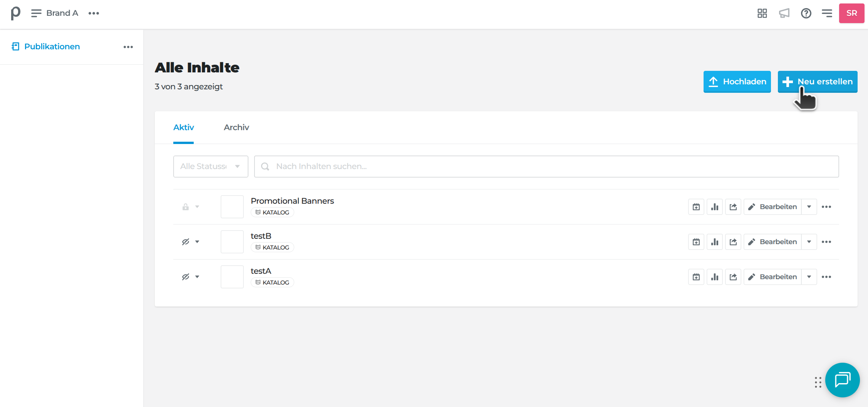Open the schedule calendar icon for testA

(x=696, y=277)
